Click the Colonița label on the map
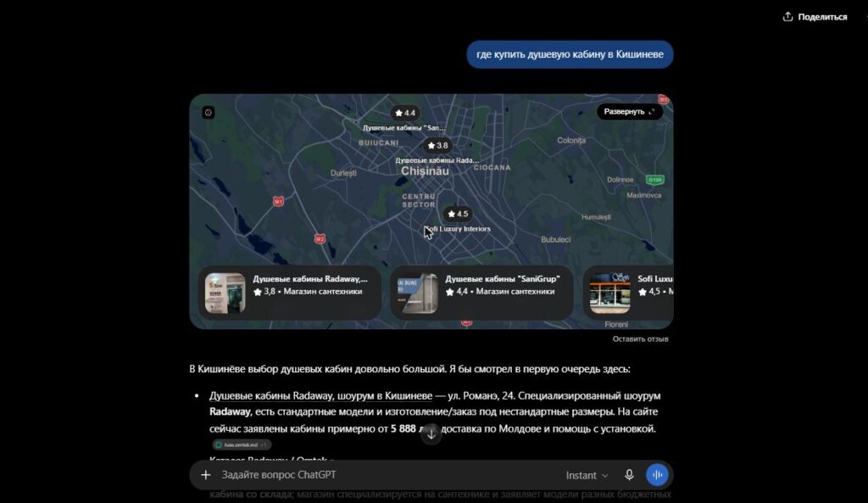868x503 pixels. [x=571, y=141]
